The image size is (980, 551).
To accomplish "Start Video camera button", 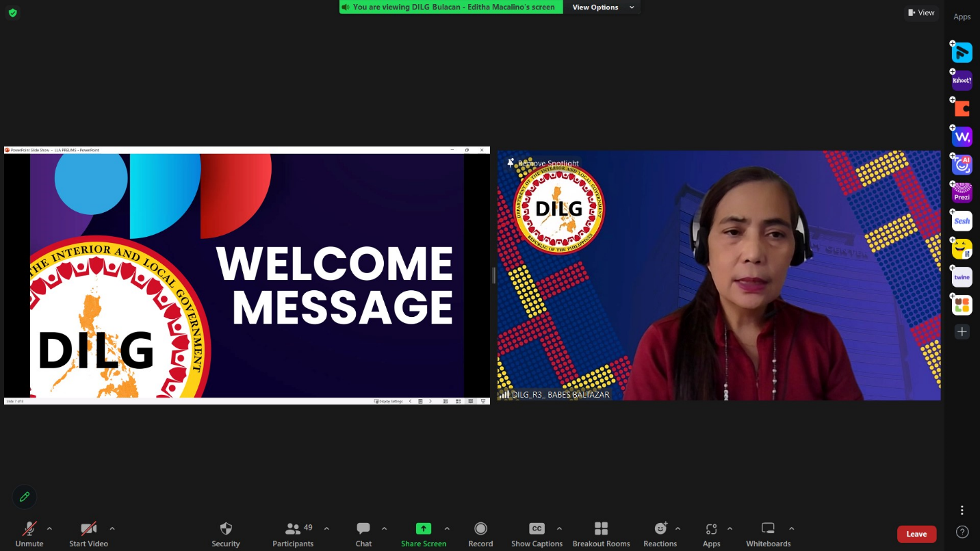I will pyautogui.click(x=88, y=534).
